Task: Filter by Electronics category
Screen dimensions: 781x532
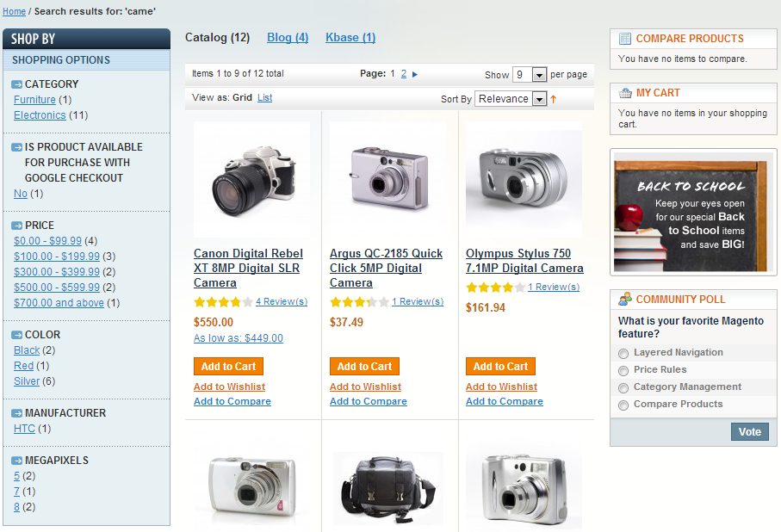Action: pos(40,115)
